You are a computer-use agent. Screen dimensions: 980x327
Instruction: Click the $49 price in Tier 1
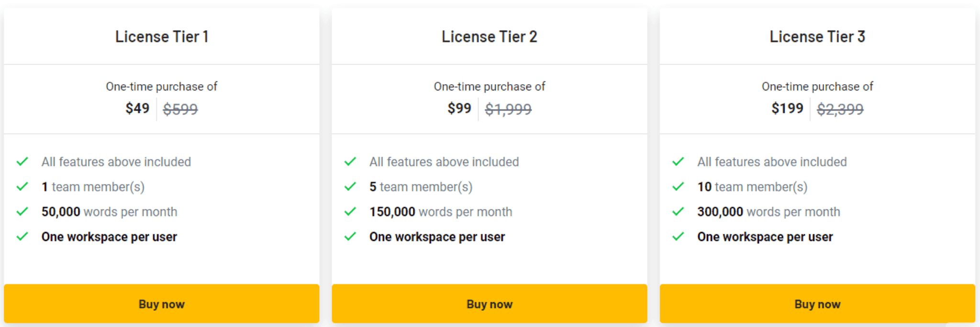[137, 109]
